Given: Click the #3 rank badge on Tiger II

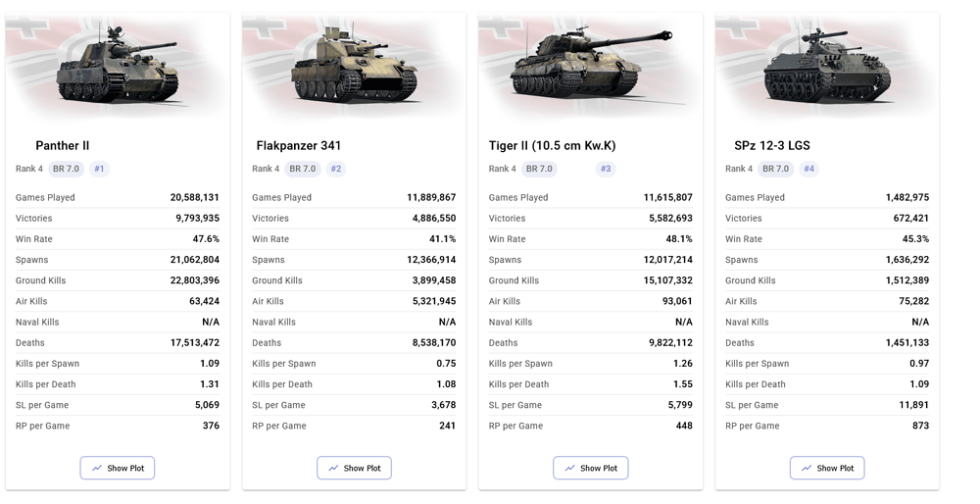Looking at the screenshot, I should click(x=606, y=169).
